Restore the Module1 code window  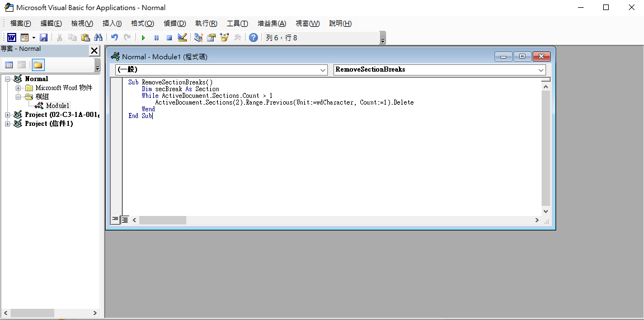click(x=523, y=57)
